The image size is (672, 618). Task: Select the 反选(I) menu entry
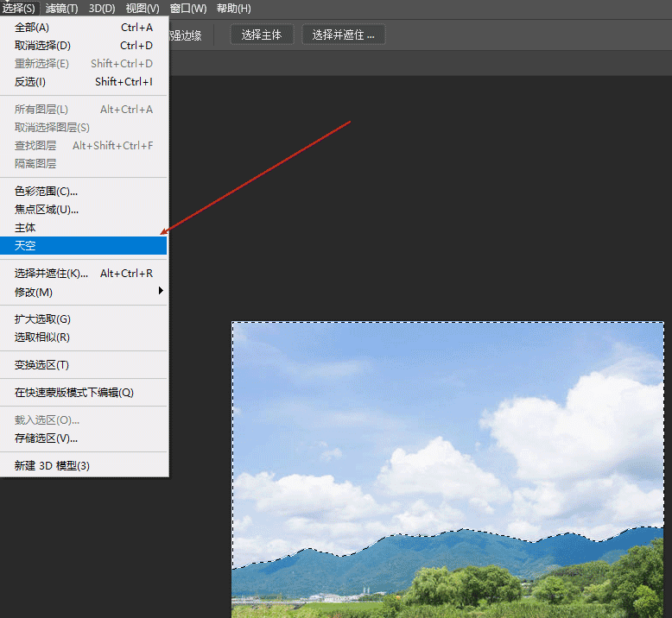(30, 82)
